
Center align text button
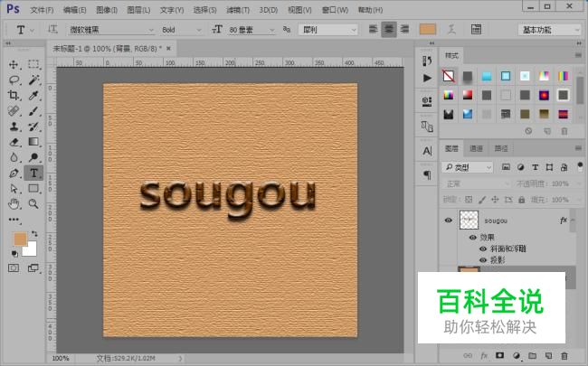389,29
